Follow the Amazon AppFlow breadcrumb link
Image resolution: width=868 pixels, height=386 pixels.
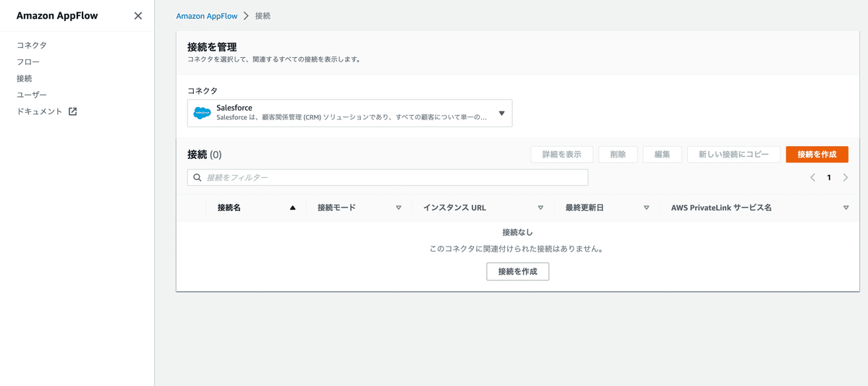[205, 15]
